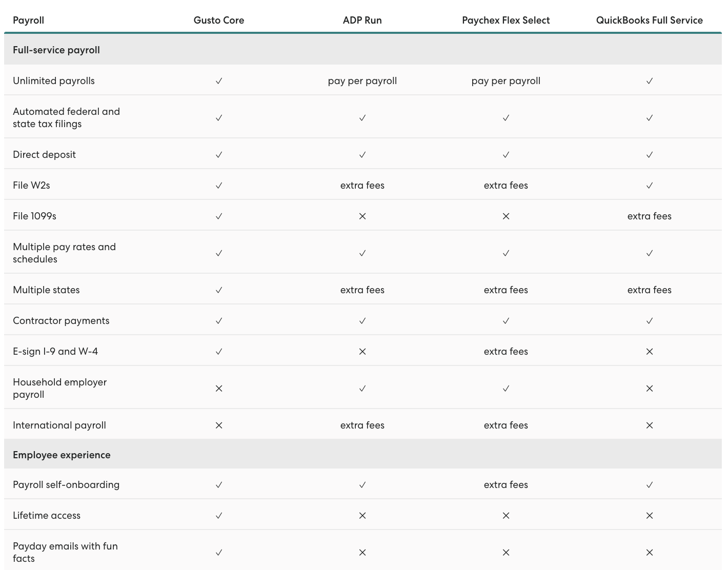Click Paychex "extra fees" for File W2s

tap(506, 186)
